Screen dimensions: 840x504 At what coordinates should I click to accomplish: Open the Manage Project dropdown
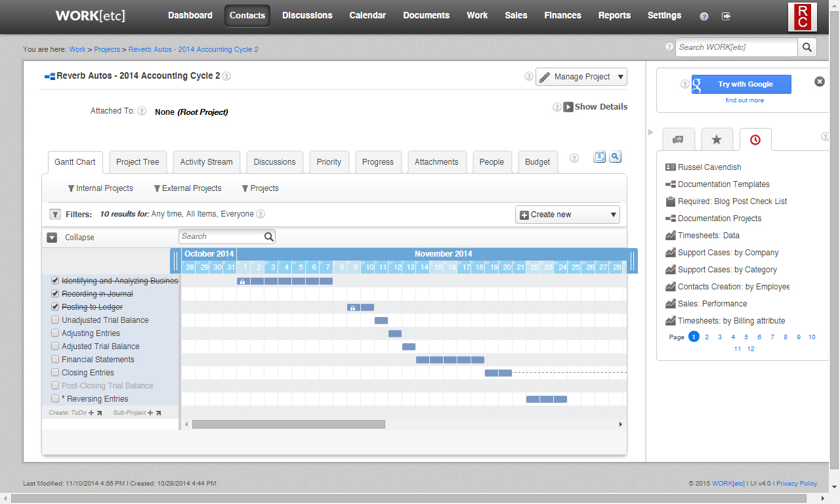581,77
